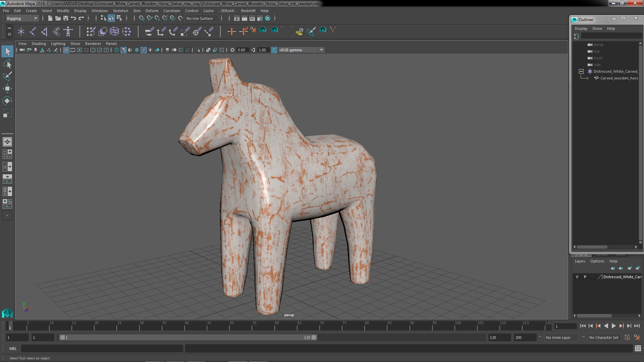Select the persp camera in Outliner
This screenshot has width=644, height=362.
[598, 45]
